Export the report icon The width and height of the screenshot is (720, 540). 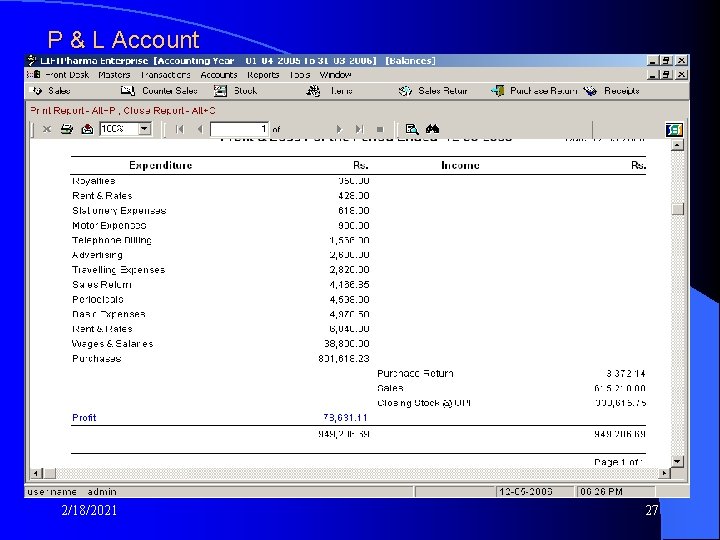click(87, 129)
